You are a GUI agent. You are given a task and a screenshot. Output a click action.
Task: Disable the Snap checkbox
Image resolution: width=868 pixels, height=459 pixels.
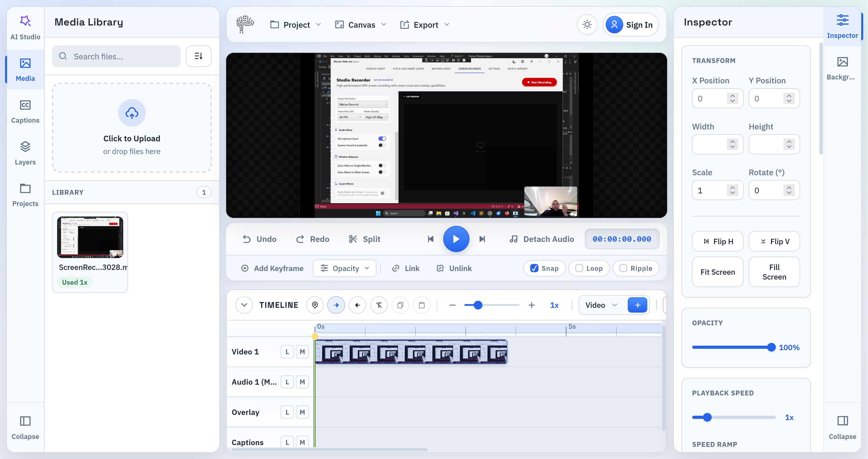click(x=534, y=268)
